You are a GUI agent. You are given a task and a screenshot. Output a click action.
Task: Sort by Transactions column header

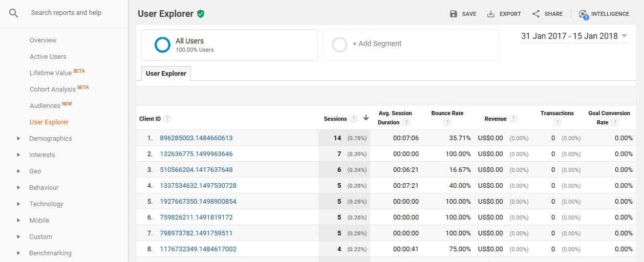(x=557, y=114)
